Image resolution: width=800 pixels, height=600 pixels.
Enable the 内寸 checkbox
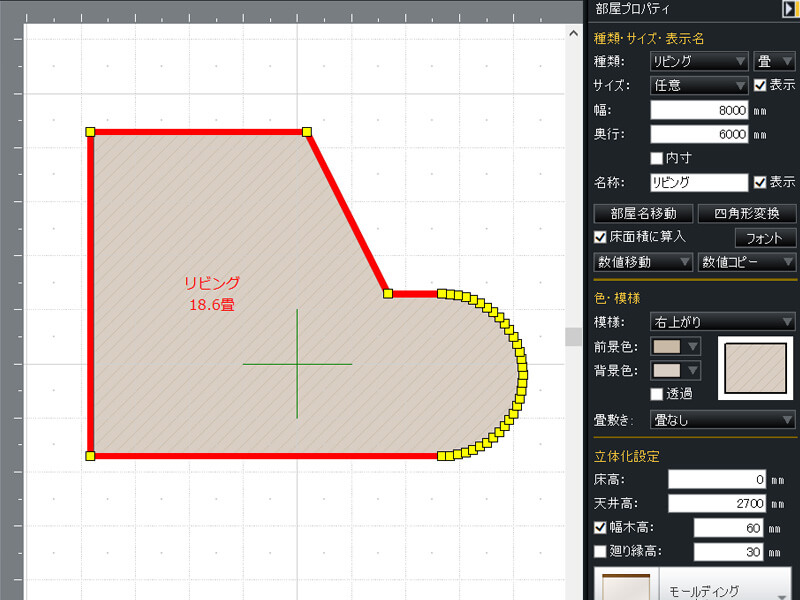coord(657,158)
